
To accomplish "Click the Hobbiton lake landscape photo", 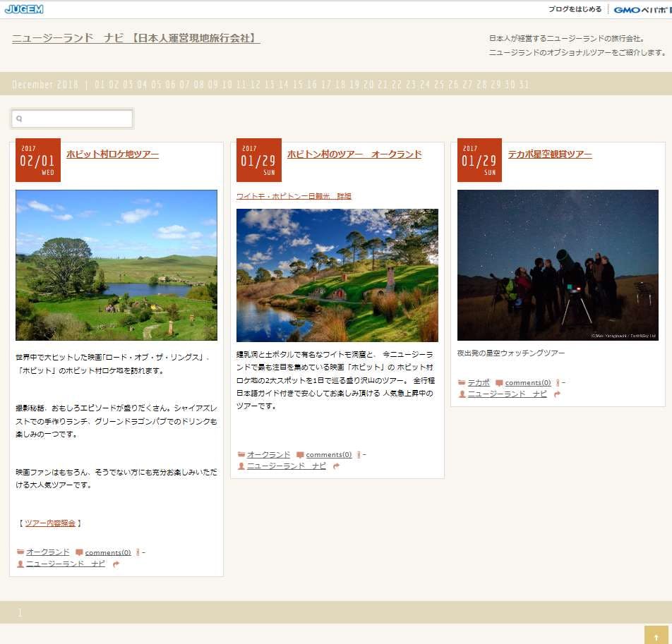I will pyautogui.click(x=116, y=265).
